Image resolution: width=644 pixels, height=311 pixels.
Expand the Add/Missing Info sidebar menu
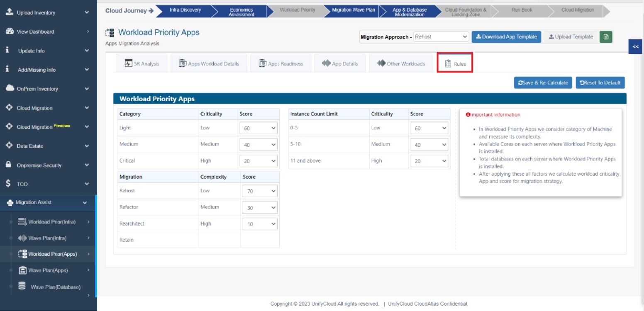click(48, 70)
